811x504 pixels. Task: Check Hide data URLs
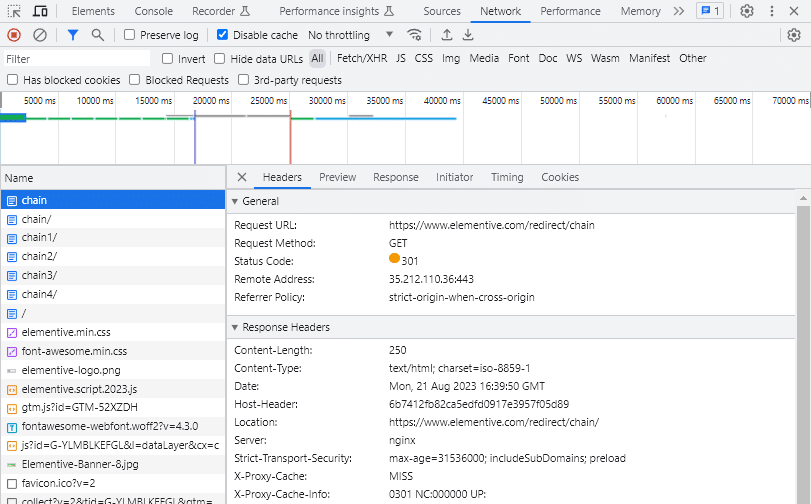(x=220, y=58)
